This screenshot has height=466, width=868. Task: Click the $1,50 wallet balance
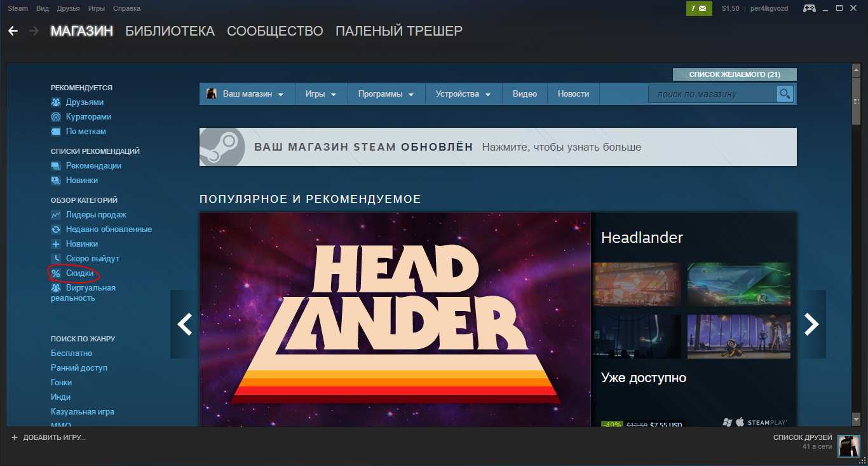pyautogui.click(x=730, y=8)
